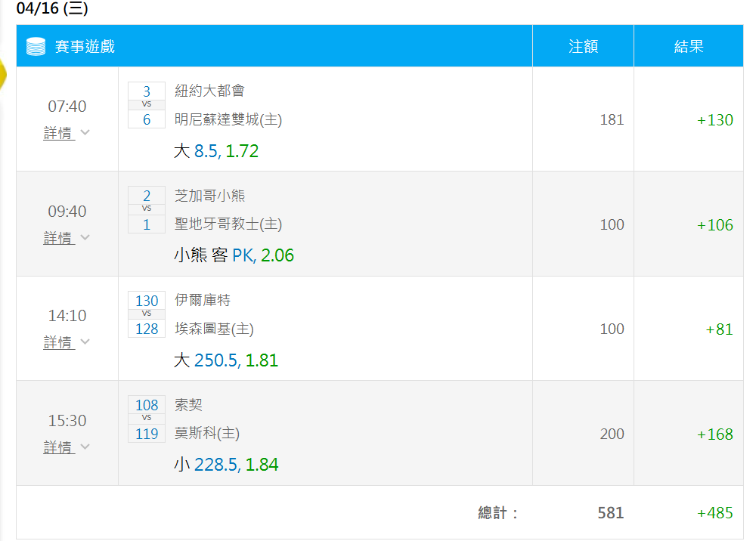Click the 賽事遊戲 header title
756x541 pixels.
(85, 47)
